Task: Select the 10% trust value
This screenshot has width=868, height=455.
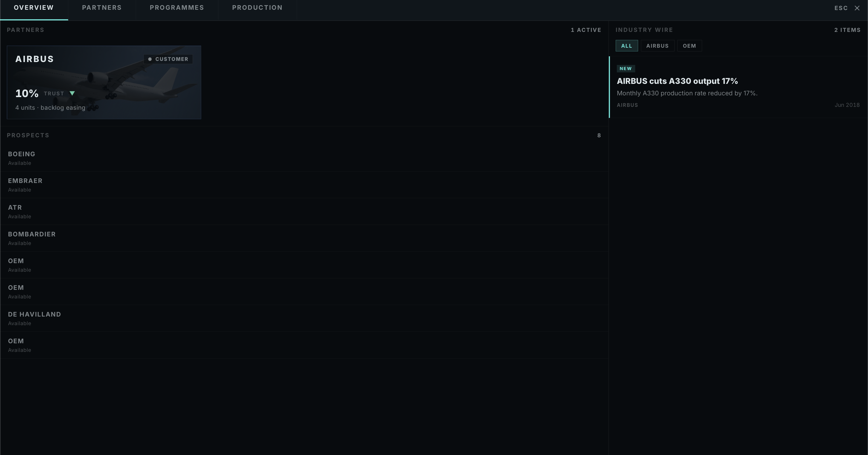Action: coord(27,93)
